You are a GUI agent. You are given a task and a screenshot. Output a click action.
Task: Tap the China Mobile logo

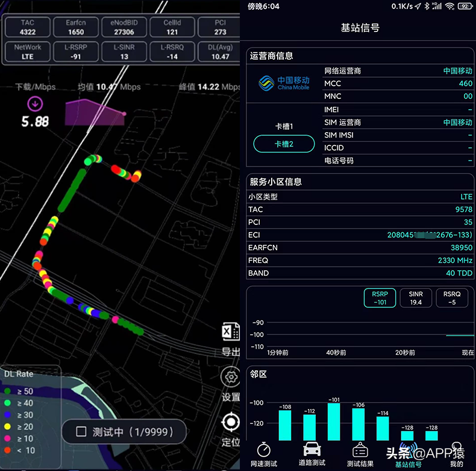click(x=284, y=83)
